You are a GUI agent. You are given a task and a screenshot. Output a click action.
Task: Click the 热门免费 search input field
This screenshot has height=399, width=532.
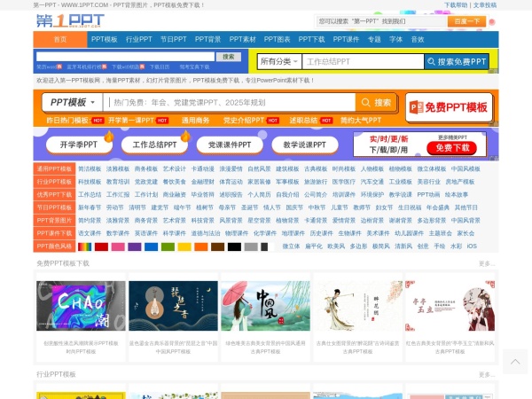[x=231, y=103]
